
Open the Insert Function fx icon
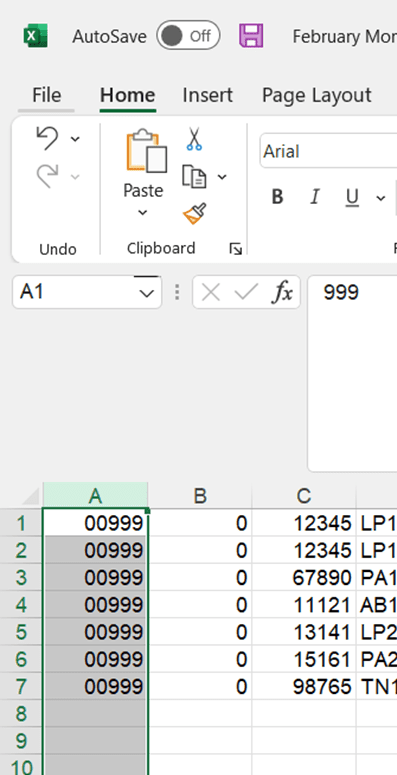(283, 293)
